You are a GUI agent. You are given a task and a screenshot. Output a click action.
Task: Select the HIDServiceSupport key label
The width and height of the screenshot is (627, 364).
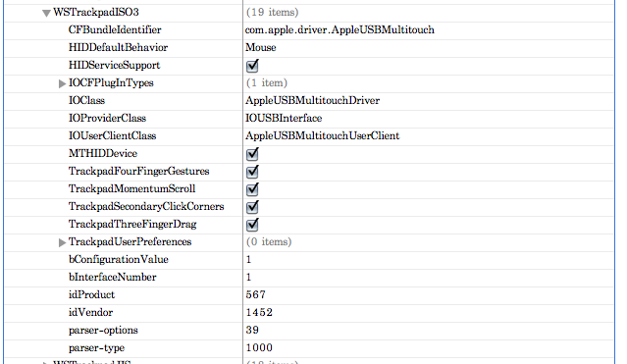coord(115,65)
